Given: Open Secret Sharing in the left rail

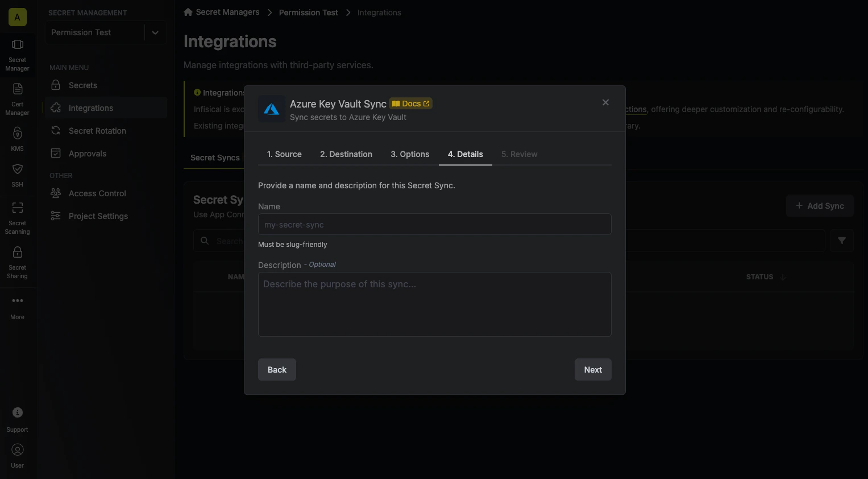Looking at the screenshot, I should coord(17,263).
